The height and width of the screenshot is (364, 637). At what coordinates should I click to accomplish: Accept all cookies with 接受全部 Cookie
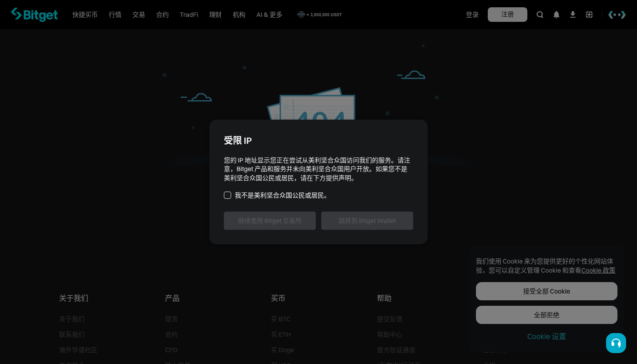click(546, 291)
